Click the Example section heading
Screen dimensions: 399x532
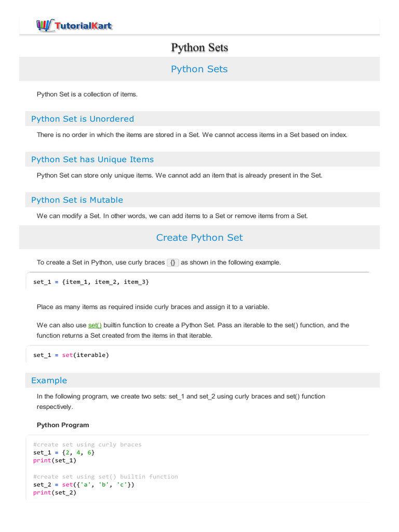49,381
